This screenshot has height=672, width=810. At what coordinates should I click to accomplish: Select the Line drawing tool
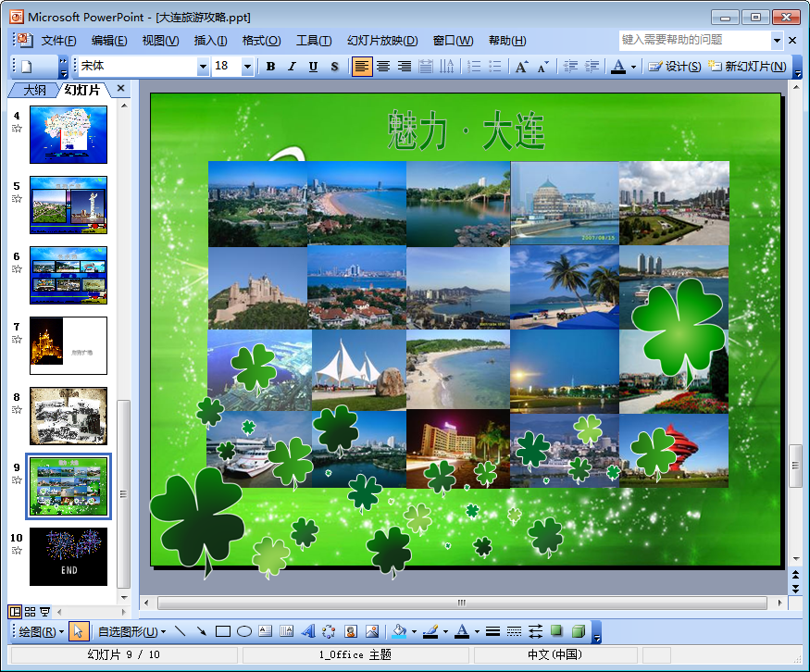[181, 631]
